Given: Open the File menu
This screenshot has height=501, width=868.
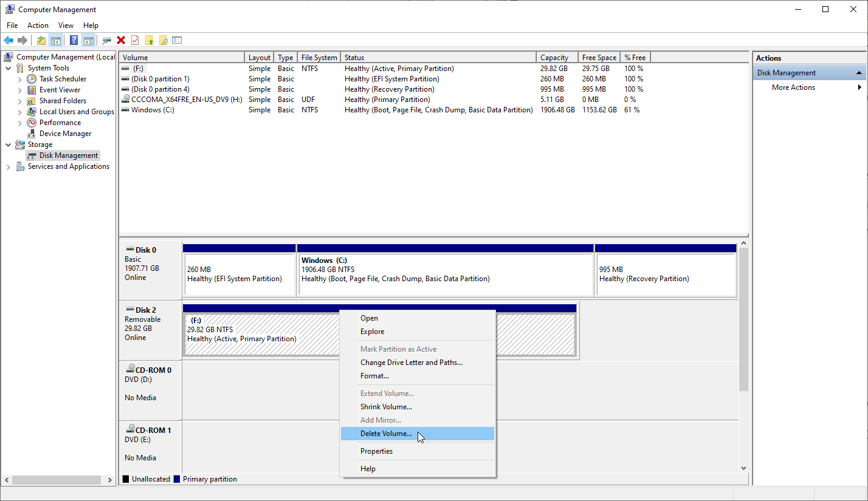Looking at the screenshot, I should coord(12,26).
